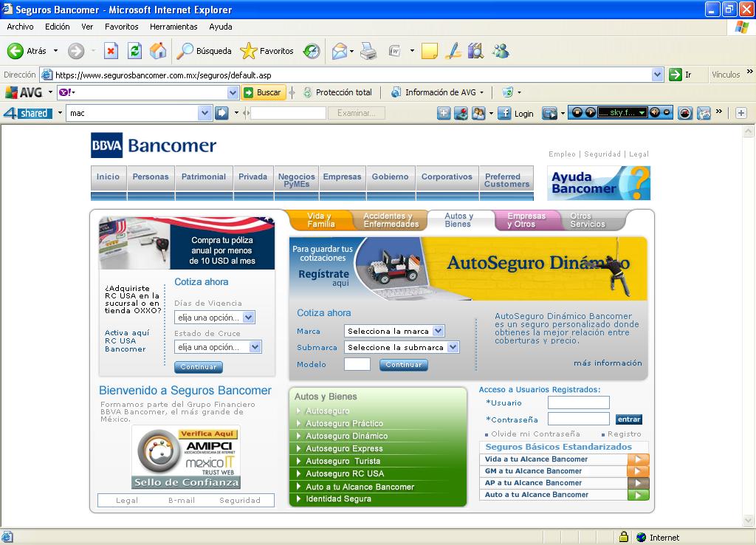Click the Protección total shield icon

click(x=307, y=92)
